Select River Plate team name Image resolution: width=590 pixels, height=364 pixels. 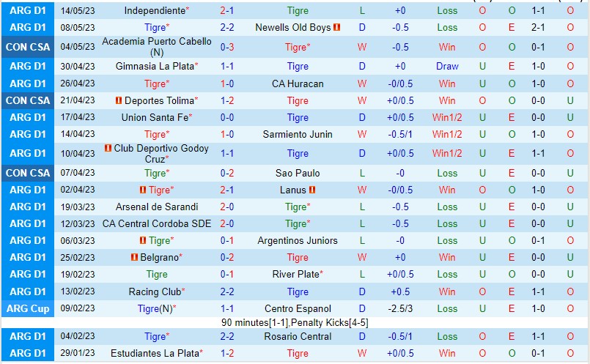295,274
